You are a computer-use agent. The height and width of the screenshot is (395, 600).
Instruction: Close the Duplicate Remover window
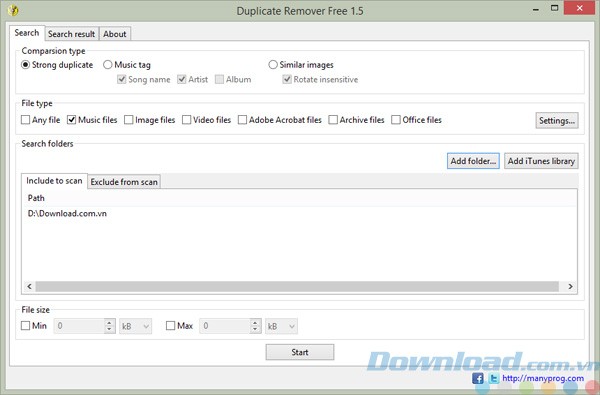click(x=580, y=8)
